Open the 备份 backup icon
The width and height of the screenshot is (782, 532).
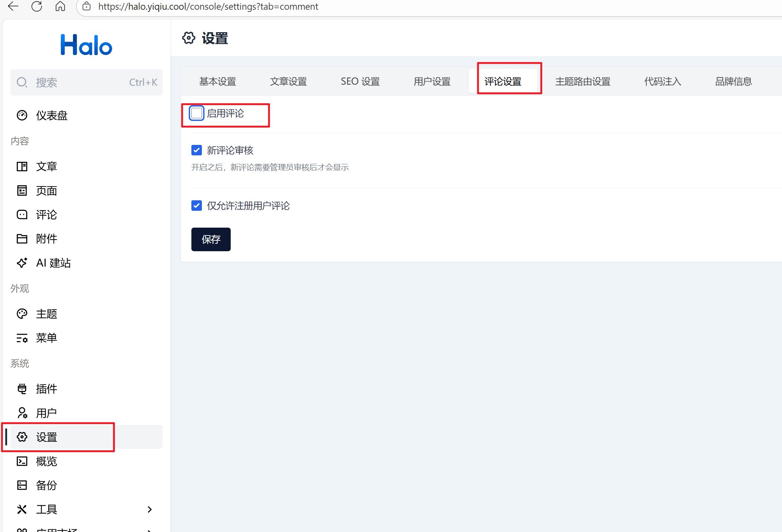22,485
